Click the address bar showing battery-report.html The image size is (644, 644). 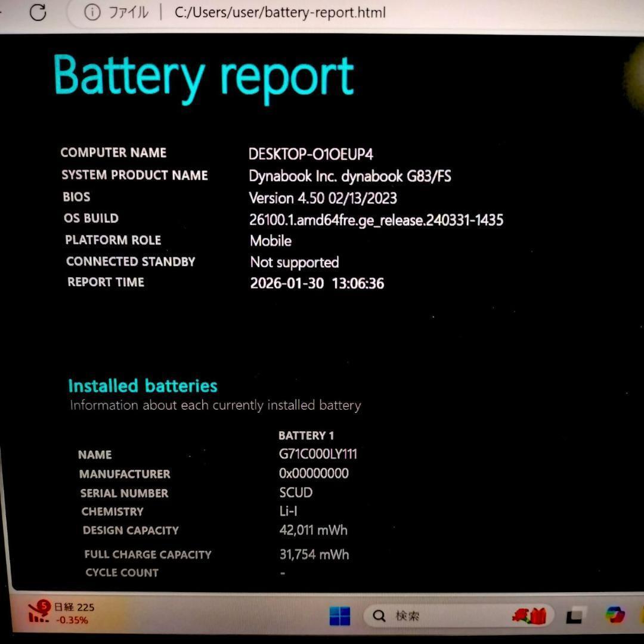280,12
